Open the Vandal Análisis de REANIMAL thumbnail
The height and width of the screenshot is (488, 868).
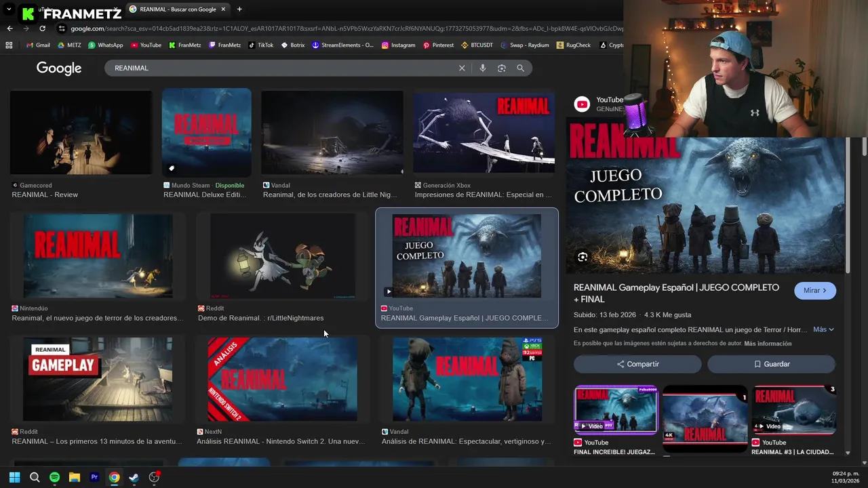point(467,379)
